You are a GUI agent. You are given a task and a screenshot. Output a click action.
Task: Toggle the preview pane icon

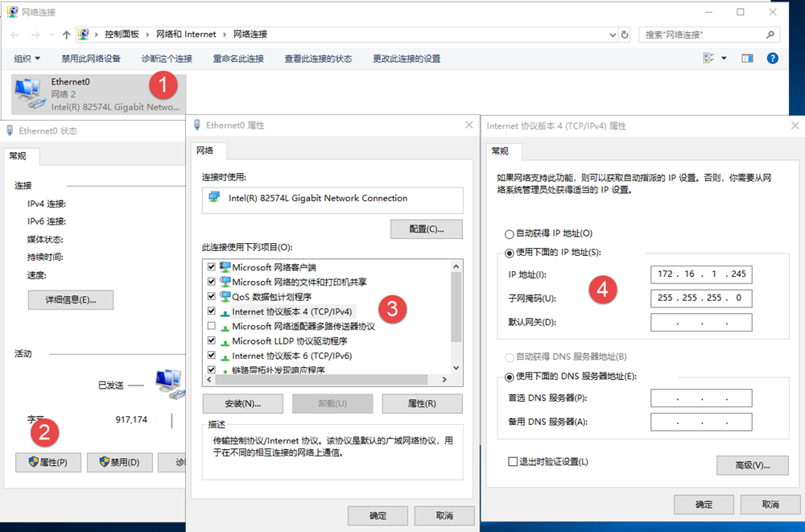click(747, 59)
